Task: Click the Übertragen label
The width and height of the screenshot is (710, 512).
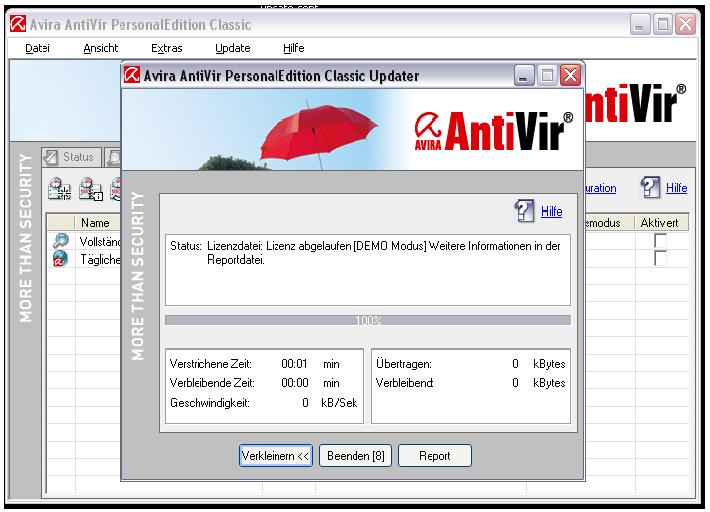Action: pyautogui.click(x=403, y=364)
